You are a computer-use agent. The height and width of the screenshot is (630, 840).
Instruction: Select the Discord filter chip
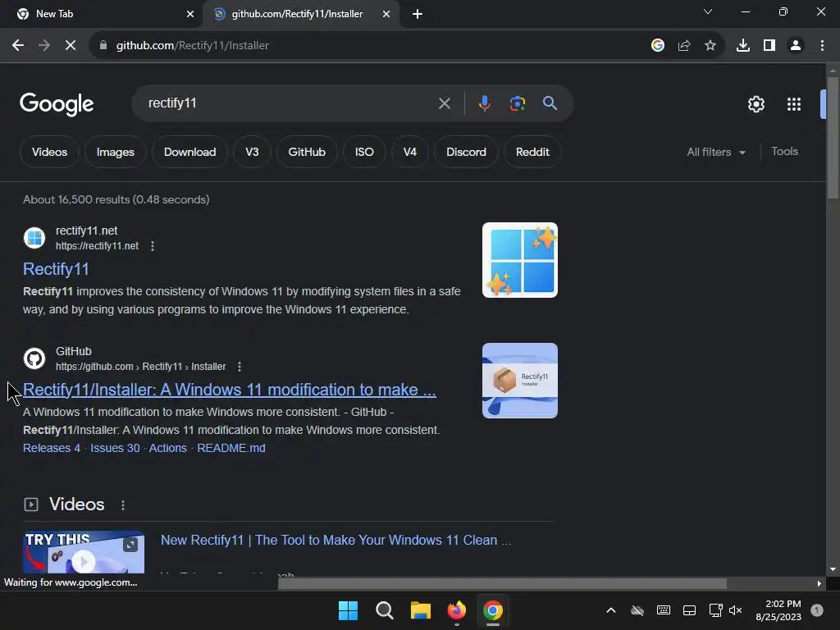466,152
